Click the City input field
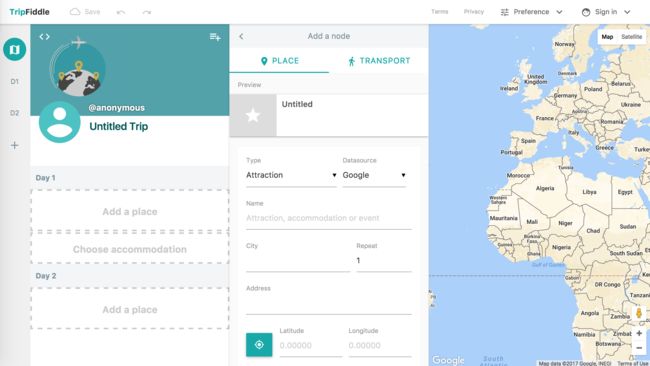 click(298, 261)
